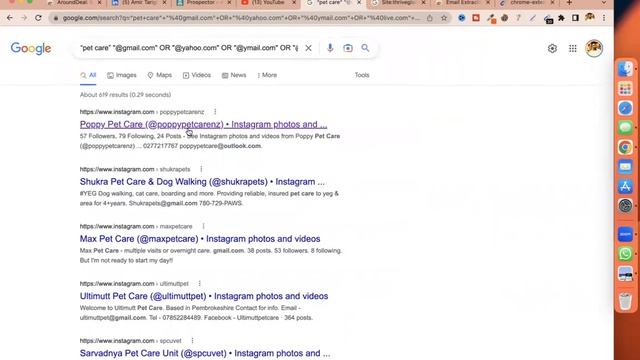The width and height of the screenshot is (640, 360).
Task: Open App Store from the dock
Action: click(x=625, y=186)
